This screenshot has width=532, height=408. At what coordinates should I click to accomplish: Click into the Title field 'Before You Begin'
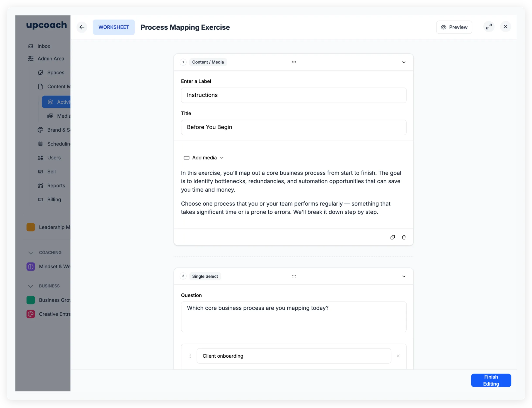[293, 127]
